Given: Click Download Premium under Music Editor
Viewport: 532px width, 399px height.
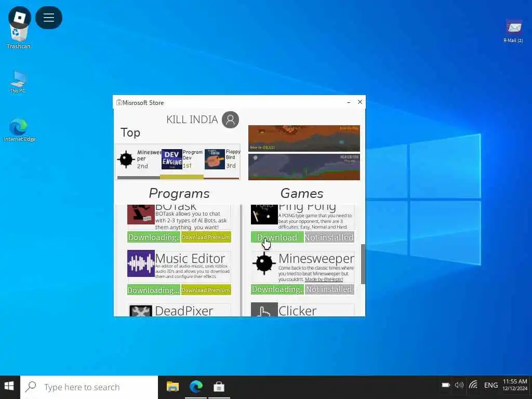Looking at the screenshot, I should tap(206, 290).
